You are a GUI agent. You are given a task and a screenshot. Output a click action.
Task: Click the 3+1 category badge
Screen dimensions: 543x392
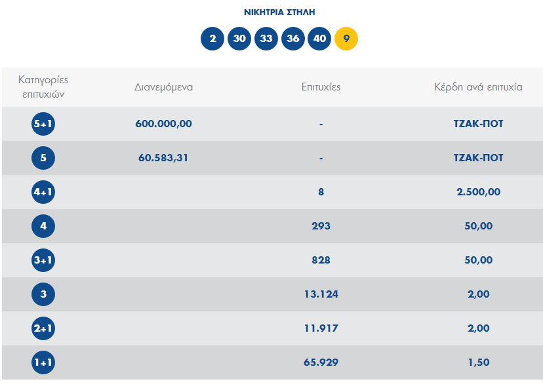point(43,260)
